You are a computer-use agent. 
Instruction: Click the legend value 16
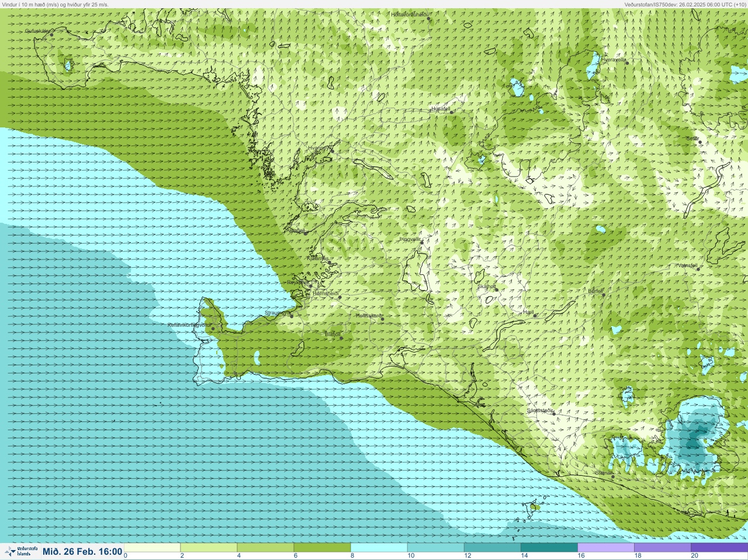[581, 556]
